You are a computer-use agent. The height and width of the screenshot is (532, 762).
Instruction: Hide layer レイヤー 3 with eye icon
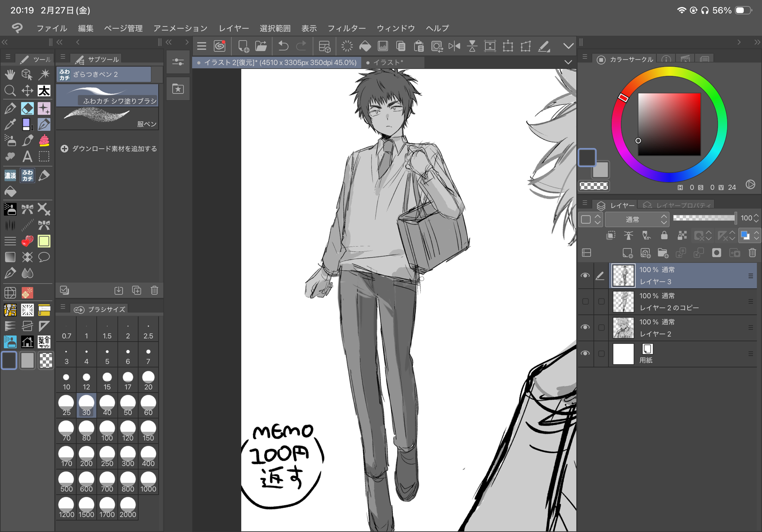[x=585, y=276]
